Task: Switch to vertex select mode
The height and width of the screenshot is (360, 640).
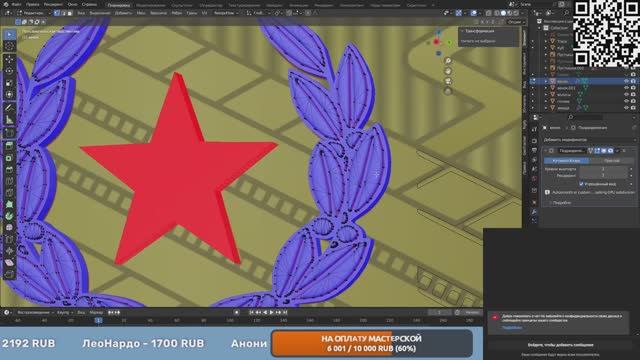Action: point(57,13)
